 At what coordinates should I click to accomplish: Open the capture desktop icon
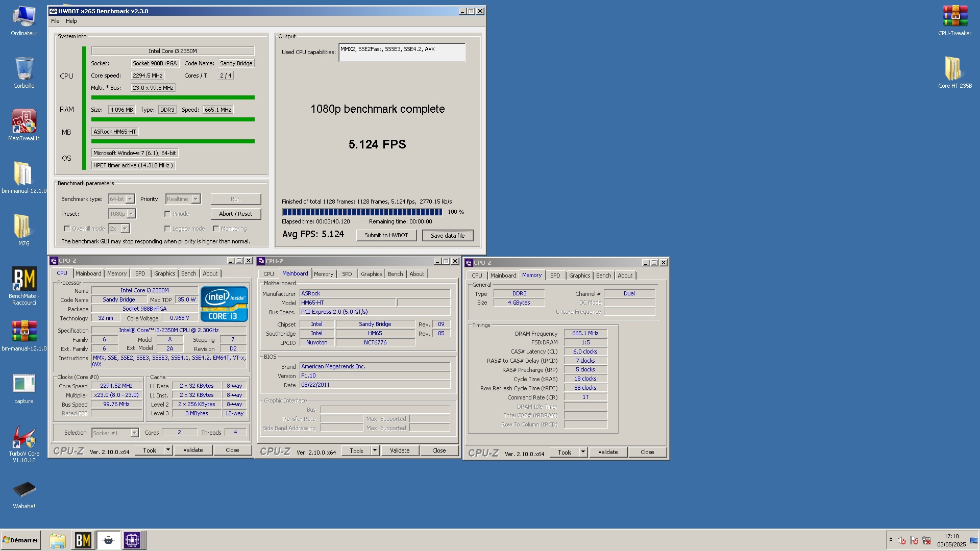tap(24, 389)
